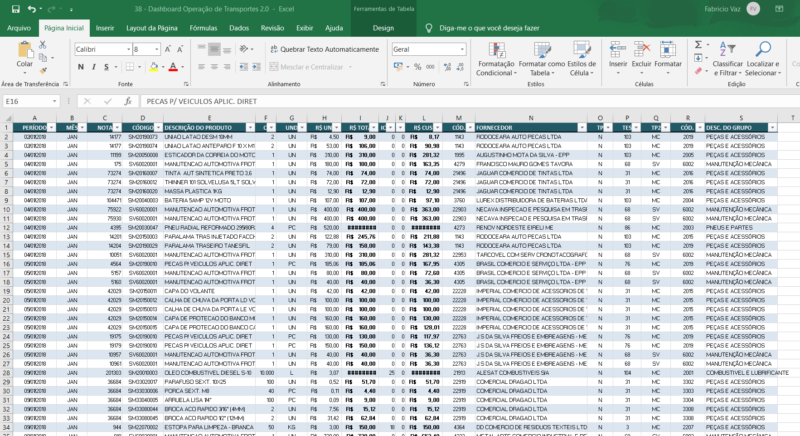Image resolution: width=800 pixels, height=436 pixels.
Task: Open filter dropdown for PERÍODO column
Action: pos(51,127)
